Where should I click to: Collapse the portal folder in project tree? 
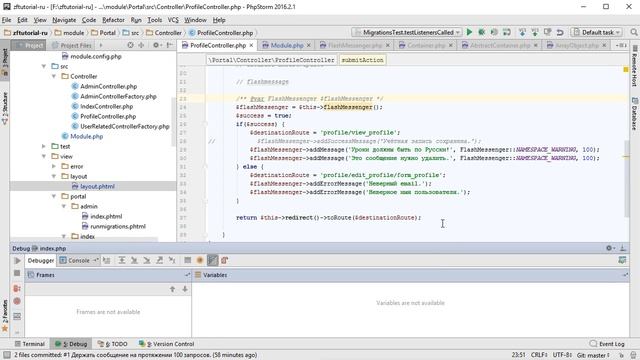click(x=53, y=196)
